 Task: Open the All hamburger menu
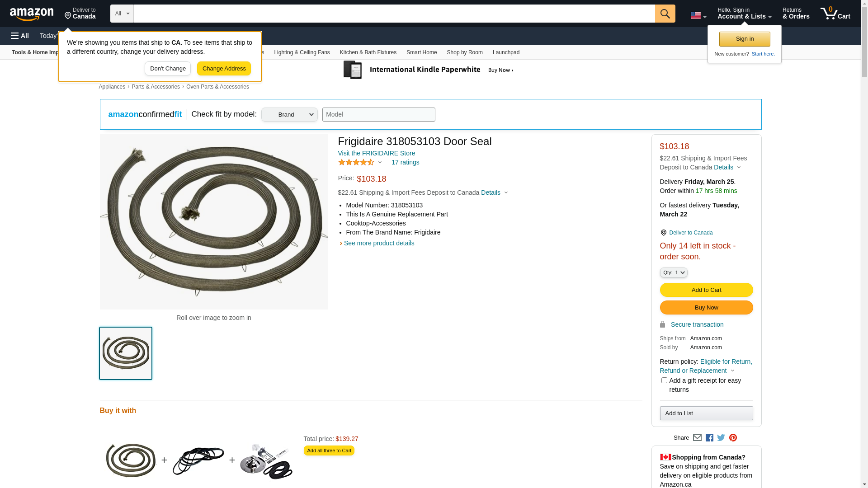[20, 36]
